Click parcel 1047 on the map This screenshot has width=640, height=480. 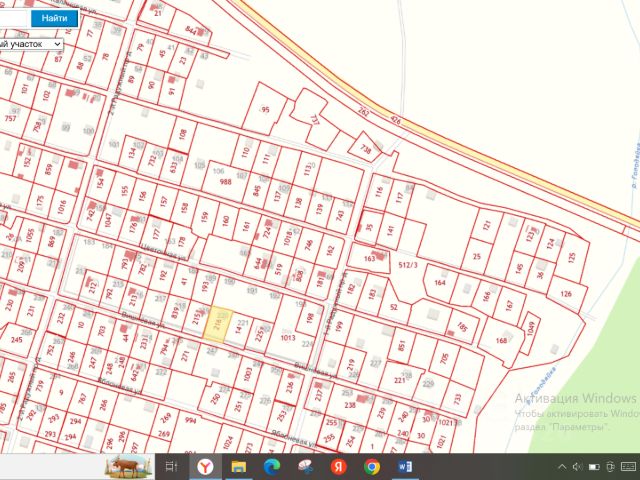coord(108,220)
